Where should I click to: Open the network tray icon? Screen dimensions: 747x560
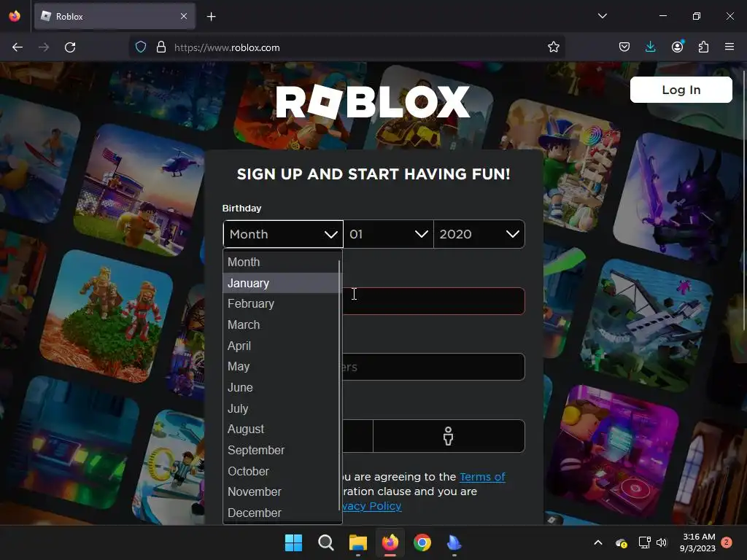(644, 542)
